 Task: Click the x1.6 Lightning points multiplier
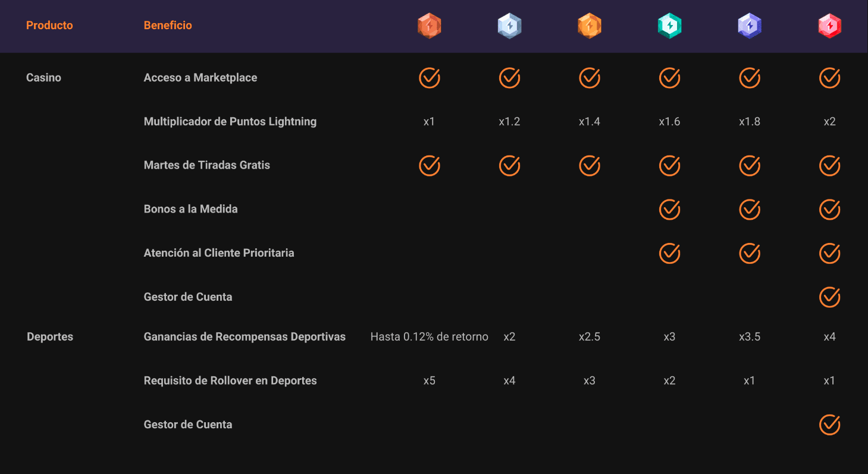pyautogui.click(x=669, y=122)
